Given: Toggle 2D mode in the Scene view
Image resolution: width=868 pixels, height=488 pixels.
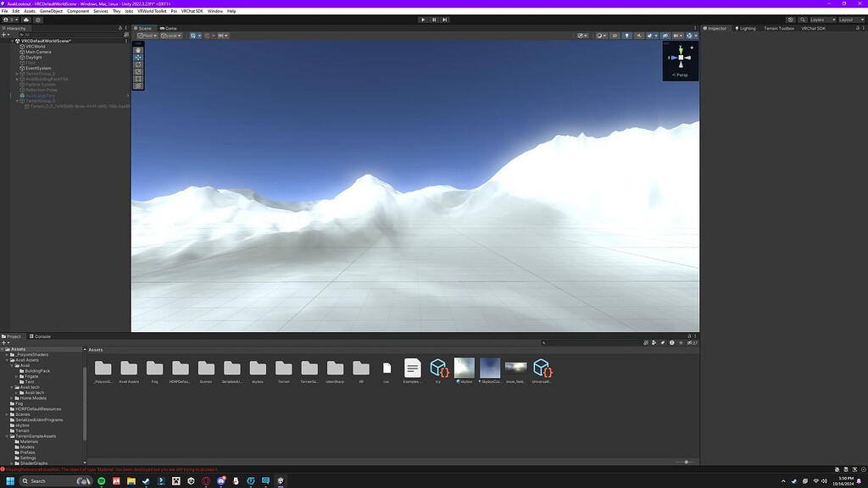Looking at the screenshot, I should click(615, 36).
